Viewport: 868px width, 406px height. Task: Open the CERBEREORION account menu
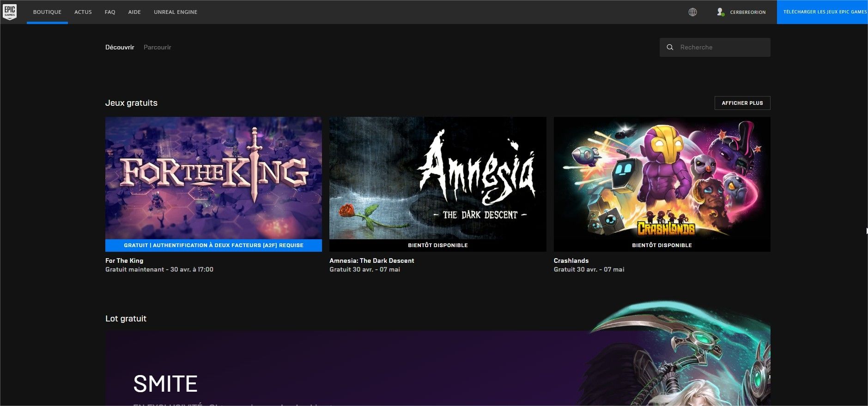pos(747,12)
